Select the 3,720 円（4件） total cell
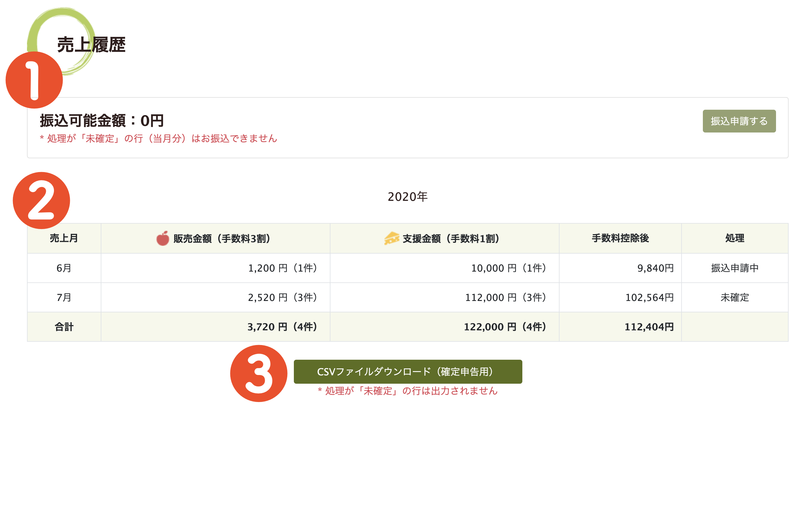 click(216, 326)
